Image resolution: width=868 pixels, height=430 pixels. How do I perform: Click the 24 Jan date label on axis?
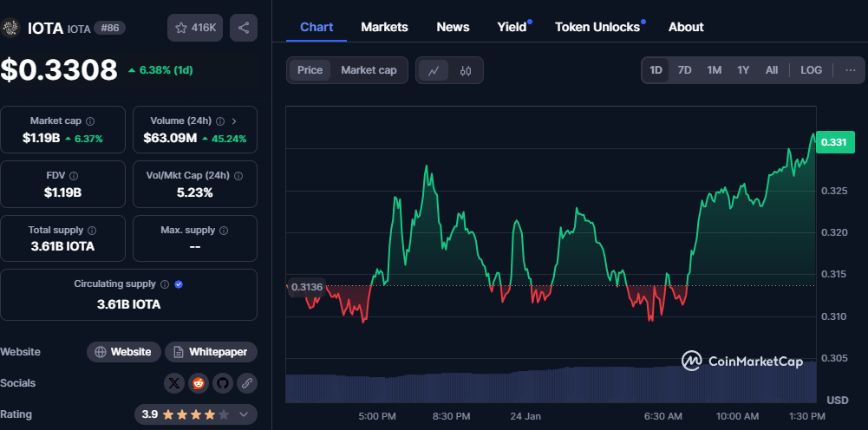click(x=525, y=416)
